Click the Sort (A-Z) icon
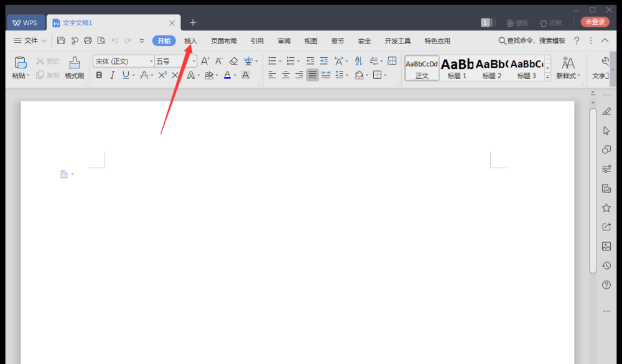The height and width of the screenshot is (364, 622). [x=359, y=61]
